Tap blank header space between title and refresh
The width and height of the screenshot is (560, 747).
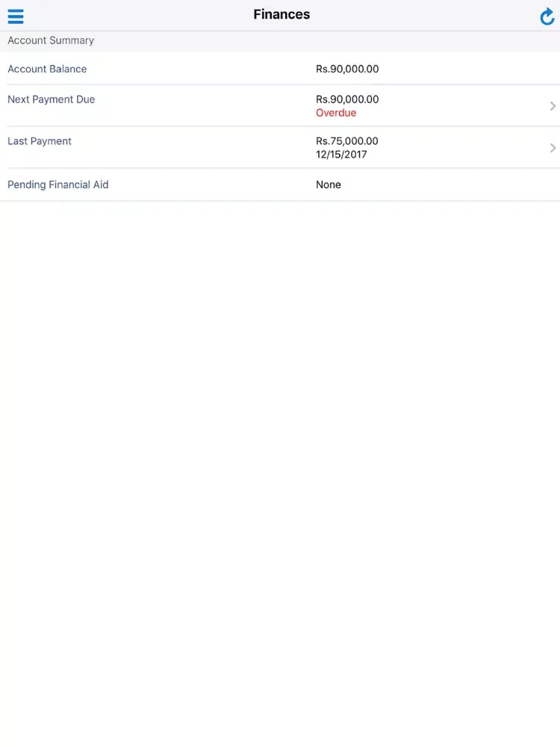coord(426,15)
